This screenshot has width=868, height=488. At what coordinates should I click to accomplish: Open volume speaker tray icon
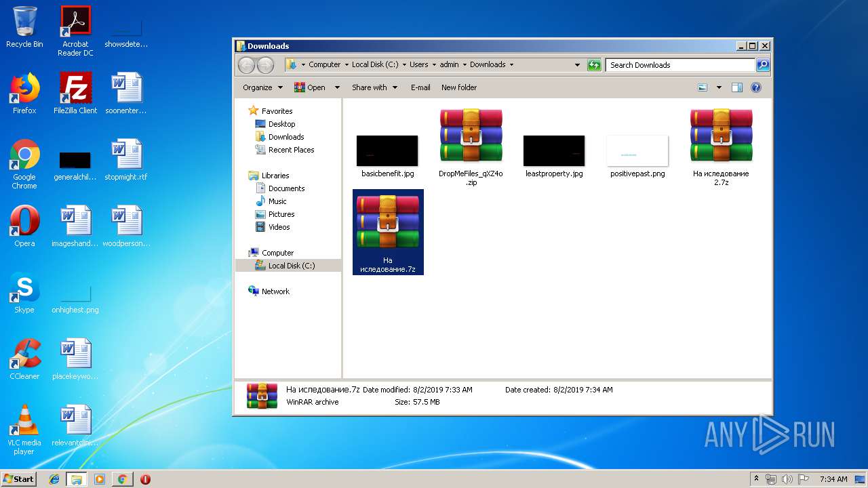(787, 479)
